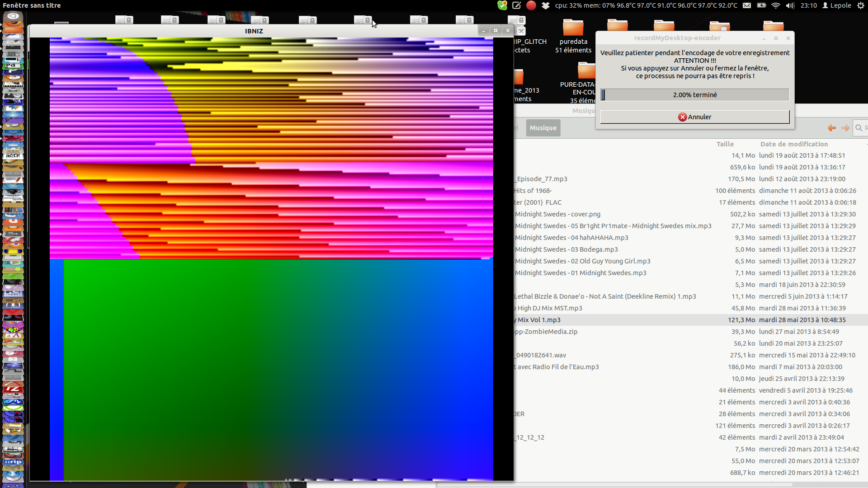Select Midnight Swedes - cover.png file
868x488 pixels.
click(x=557, y=214)
